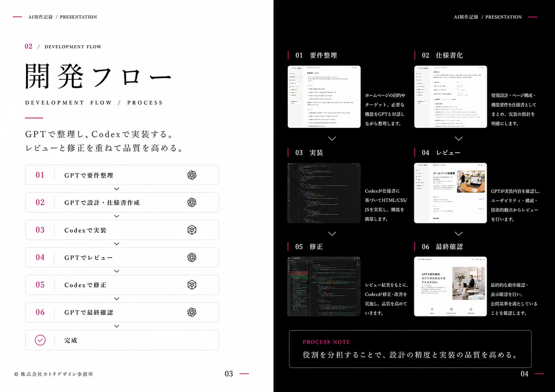This screenshot has height=392, width=555.
Task: Select the step labeled GPTでレビュー
Action: [122, 257]
